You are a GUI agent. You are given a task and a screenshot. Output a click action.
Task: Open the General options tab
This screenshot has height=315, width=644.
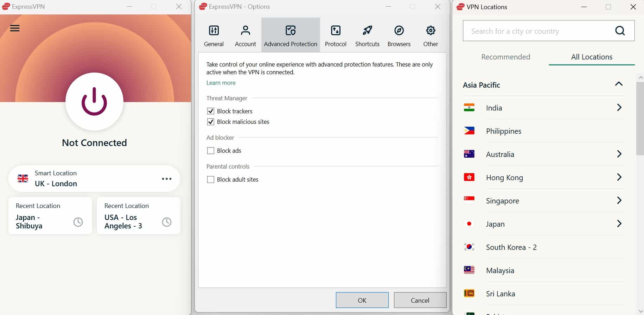tap(214, 36)
